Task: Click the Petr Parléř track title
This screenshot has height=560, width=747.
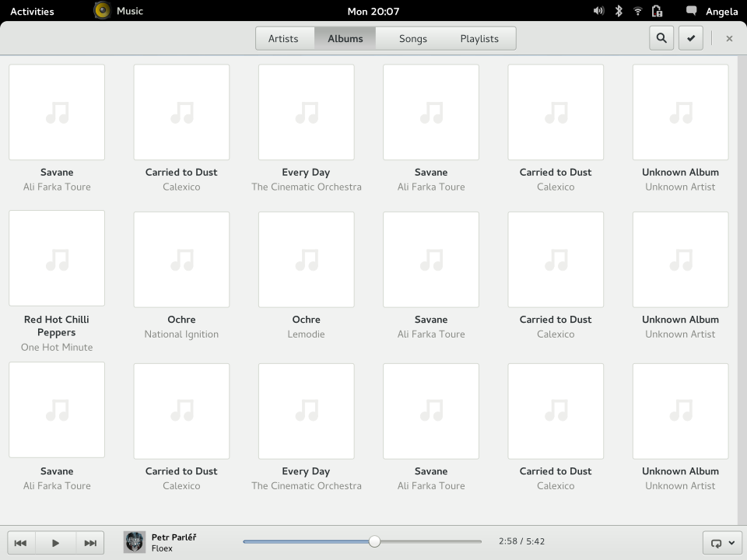Action: (174, 537)
